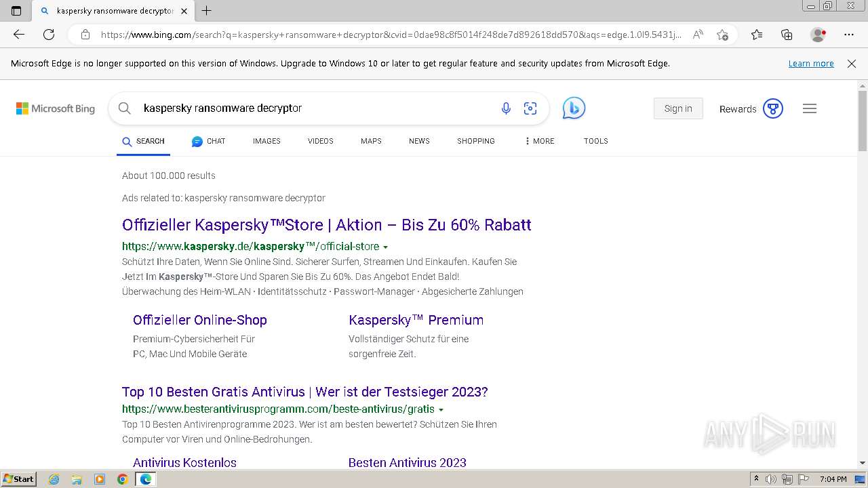Switch to the MAPS tab
The height and width of the screenshot is (488, 868).
[x=371, y=141]
